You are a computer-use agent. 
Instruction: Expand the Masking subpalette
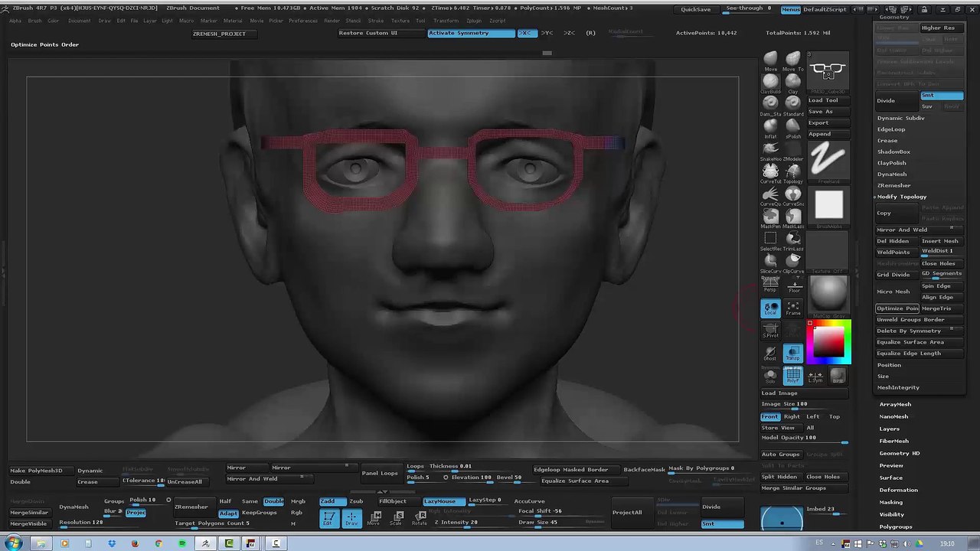click(890, 502)
